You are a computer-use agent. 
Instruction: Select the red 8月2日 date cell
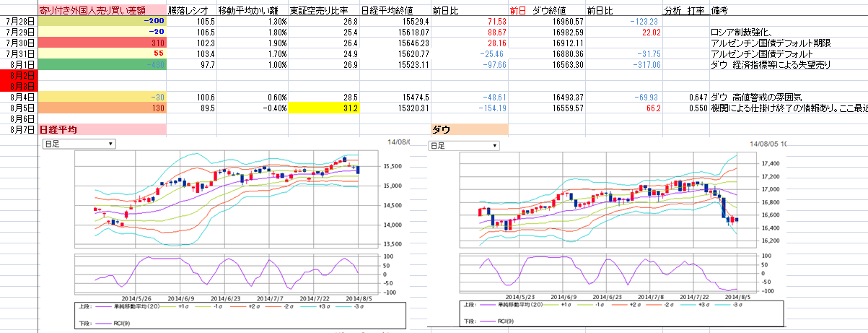[x=19, y=75]
